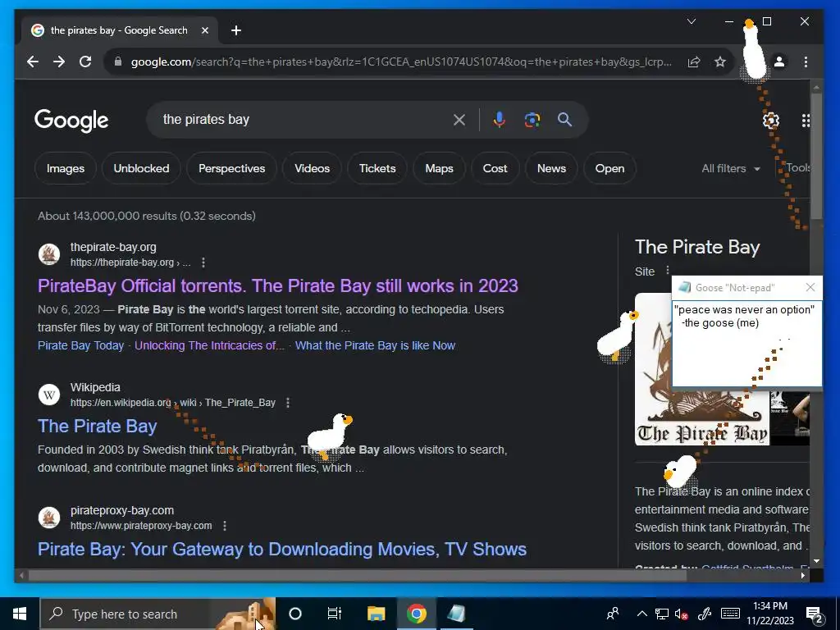Open Pirate Bay Today sitelink
The width and height of the screenshot is (840, 630).
point(81,345)
